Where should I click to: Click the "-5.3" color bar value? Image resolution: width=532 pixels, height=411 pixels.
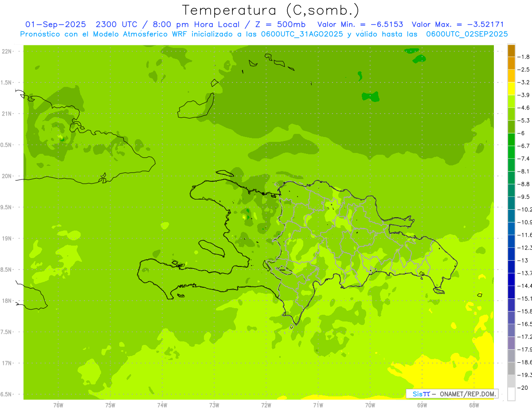[524, 120]
